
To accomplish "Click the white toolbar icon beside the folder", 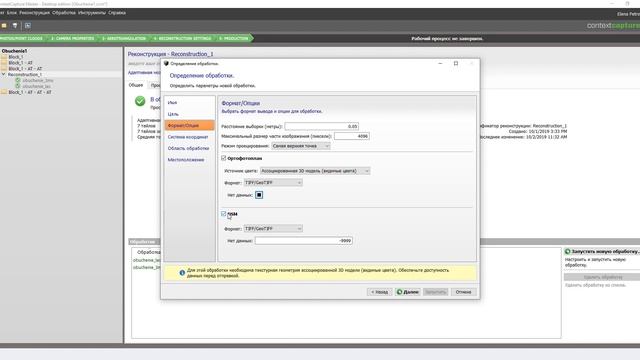I will point(15,25).
